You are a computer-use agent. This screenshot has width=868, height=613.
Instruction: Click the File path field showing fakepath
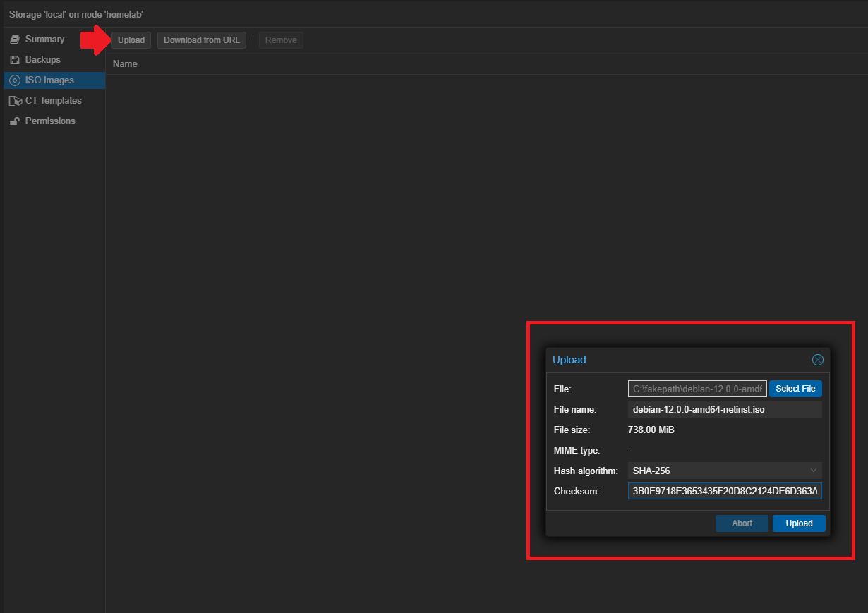[x=697, y=389]
